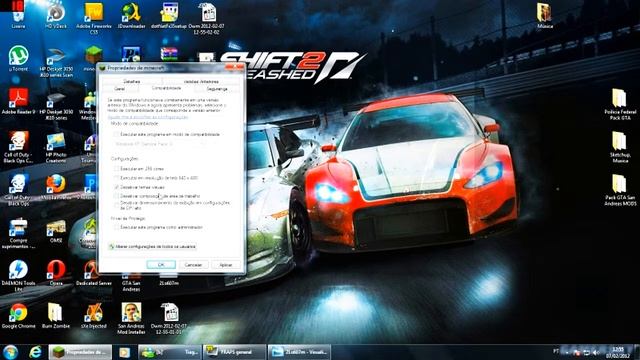Enable Desativar dimensionamento de exibição em DPI alto
The width and height of the screenshot is (640, 360).
116,205
